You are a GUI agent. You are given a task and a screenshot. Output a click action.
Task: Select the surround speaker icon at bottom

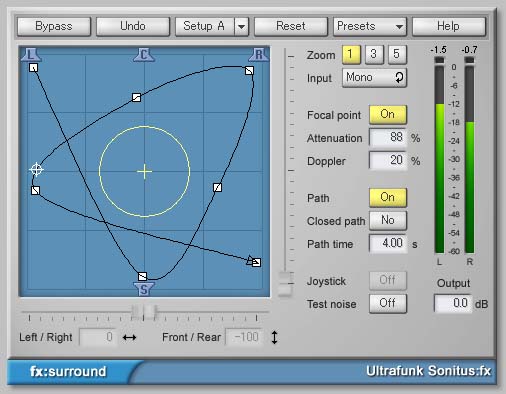point(144,289)
